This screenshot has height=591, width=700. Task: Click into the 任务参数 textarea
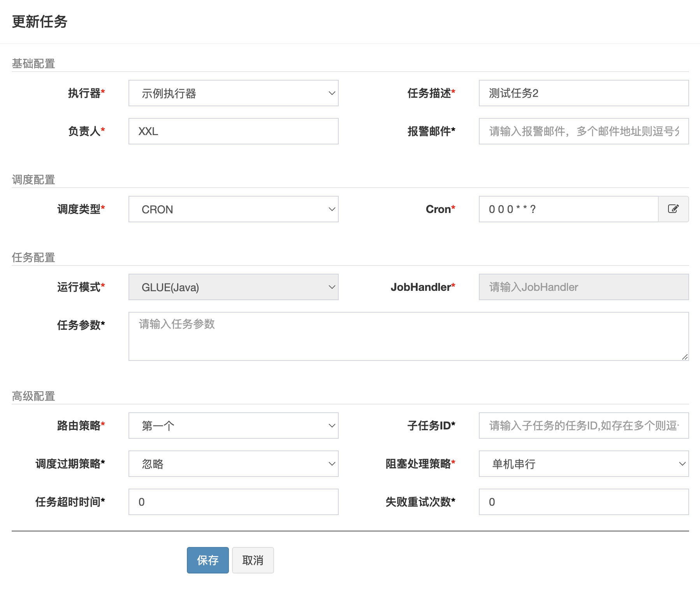(x=408, y=336)
